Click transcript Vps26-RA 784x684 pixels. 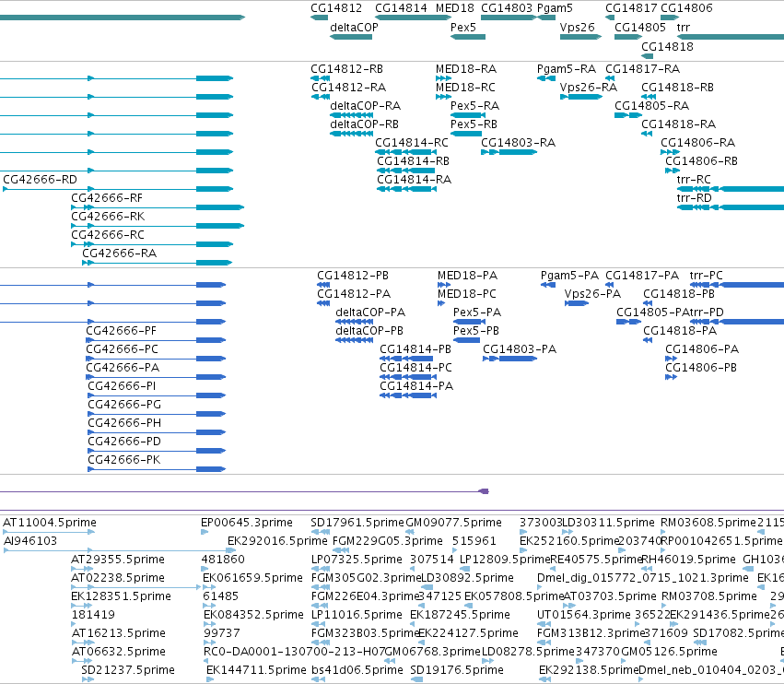[588, 88]
